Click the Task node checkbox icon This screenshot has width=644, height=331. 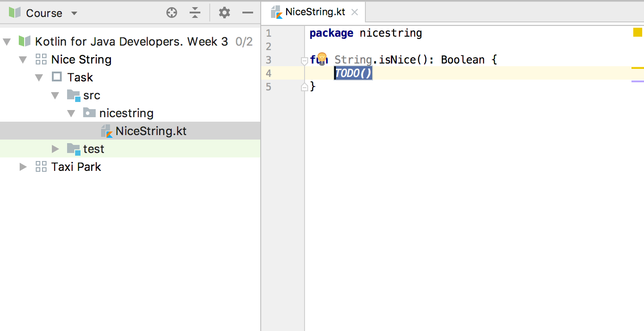pos(57,77)
